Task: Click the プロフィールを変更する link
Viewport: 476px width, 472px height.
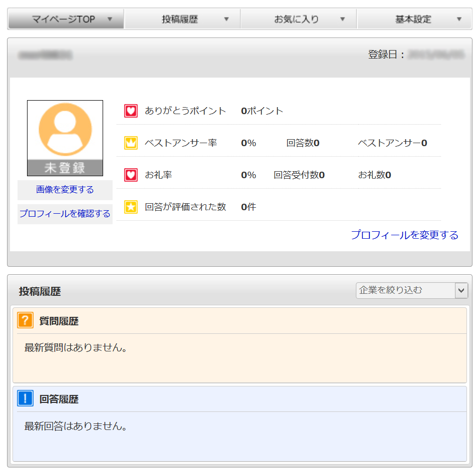Action: [404, 235]
